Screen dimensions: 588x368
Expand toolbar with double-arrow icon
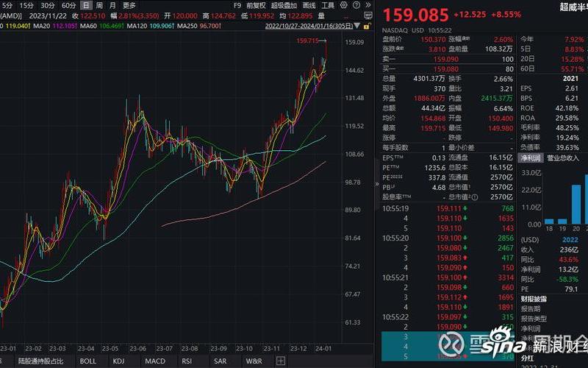(x=368, y=5)
